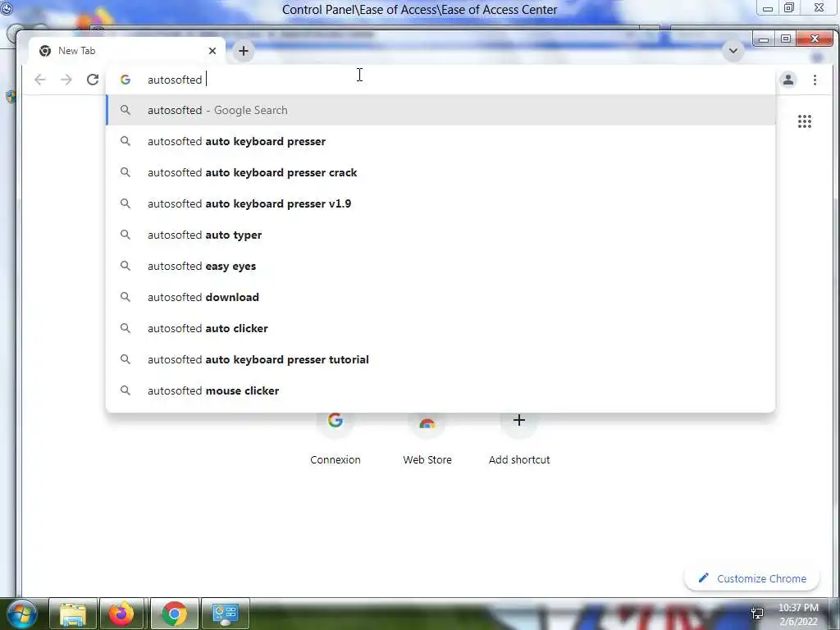Image resolution: width=840 pixels, height=630 pixels.
Task: Maximize the Chrome window
Action: [786, 39]
